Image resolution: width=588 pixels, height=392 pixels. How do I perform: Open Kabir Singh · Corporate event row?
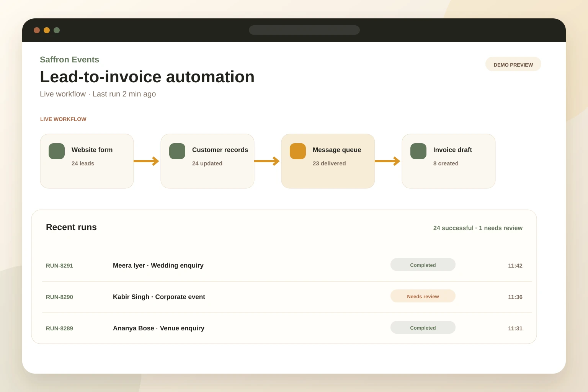point(287,297)
